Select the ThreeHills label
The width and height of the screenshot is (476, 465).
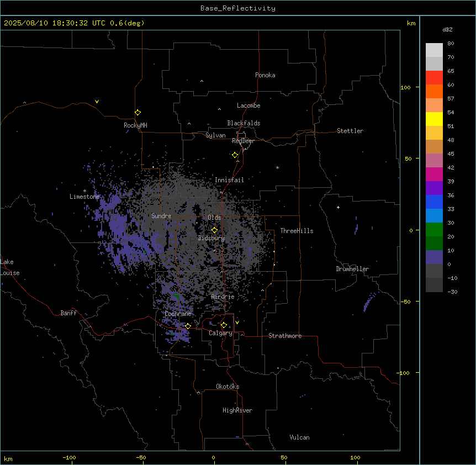click(297, 231)
